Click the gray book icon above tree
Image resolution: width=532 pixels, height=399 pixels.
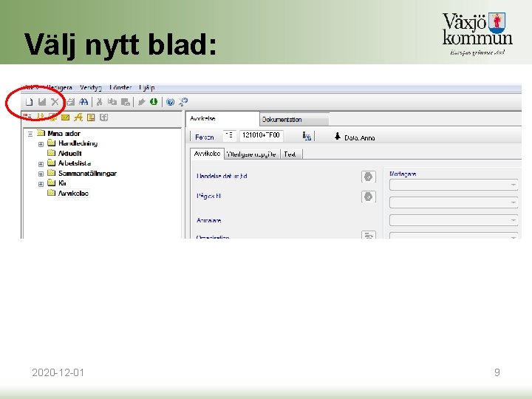pyautogui.click(x=104, y=117)
